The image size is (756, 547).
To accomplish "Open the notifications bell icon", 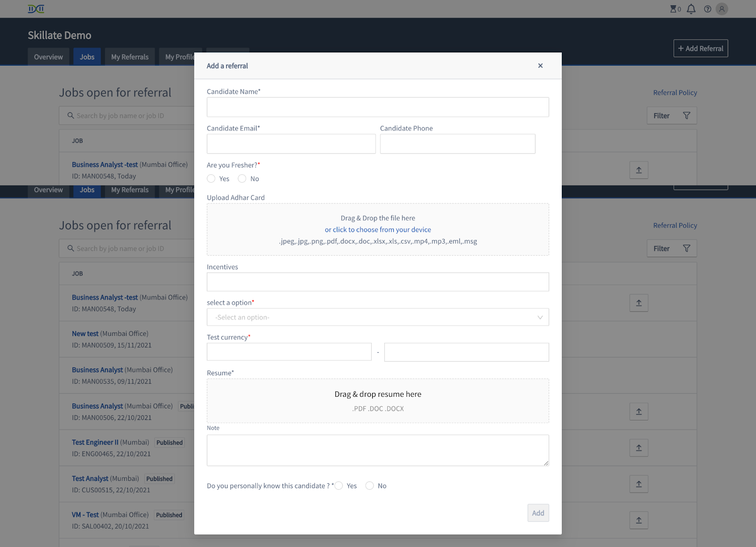I will 691,9.
